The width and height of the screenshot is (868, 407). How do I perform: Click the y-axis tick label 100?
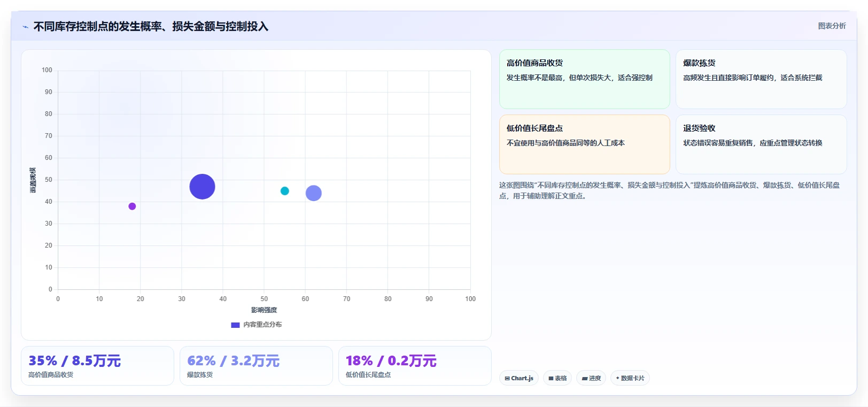pyautogui.click(x=47, y=70)
